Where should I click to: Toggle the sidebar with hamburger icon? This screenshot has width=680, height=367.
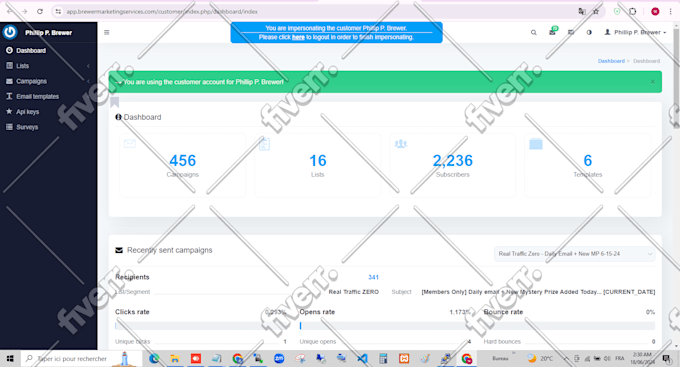click(x=107, y=33)
